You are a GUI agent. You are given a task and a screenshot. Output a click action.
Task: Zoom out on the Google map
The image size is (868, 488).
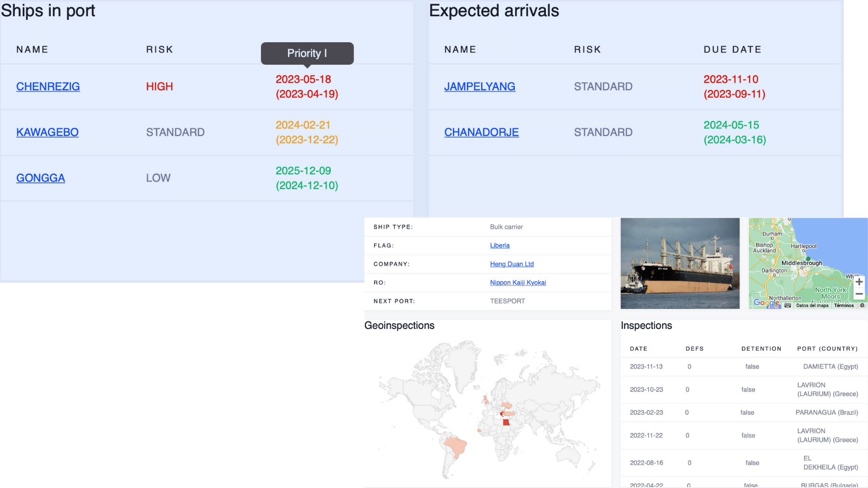click(x=859, y=294)
